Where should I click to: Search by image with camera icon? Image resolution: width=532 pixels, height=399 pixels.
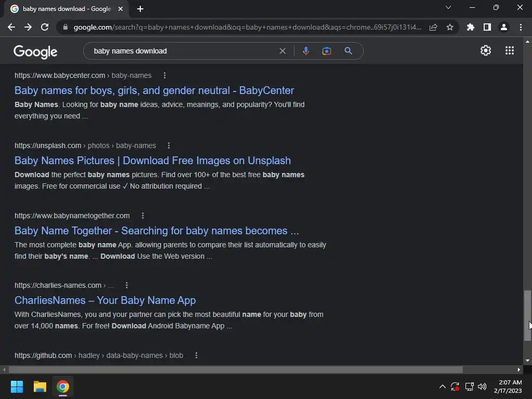[326, 51]
